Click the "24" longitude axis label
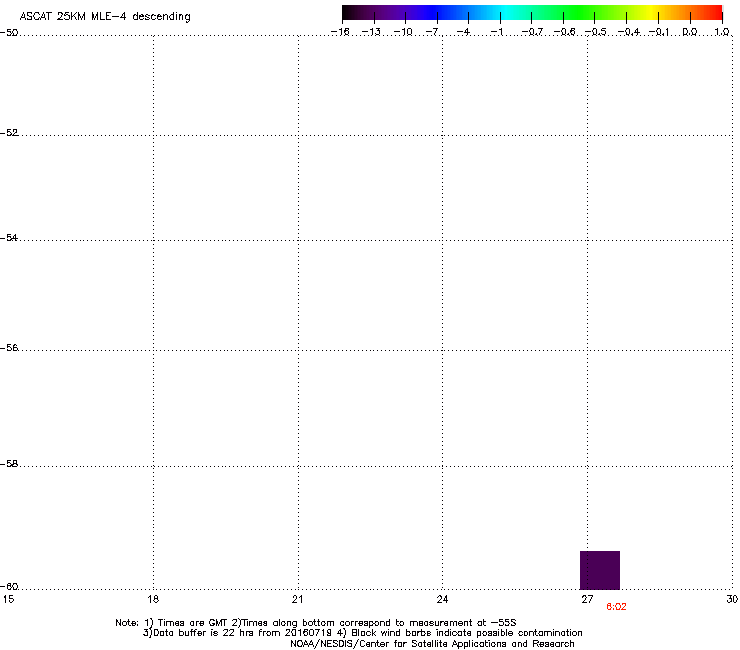 tap(442, 599)
